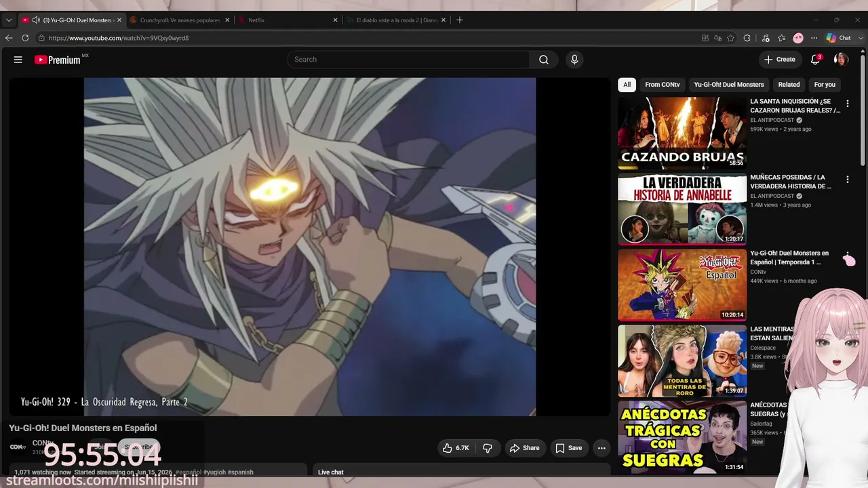Click the browser address bar URL
The width and height of the screenshot is (868, 488).
[x=119, y=38]
